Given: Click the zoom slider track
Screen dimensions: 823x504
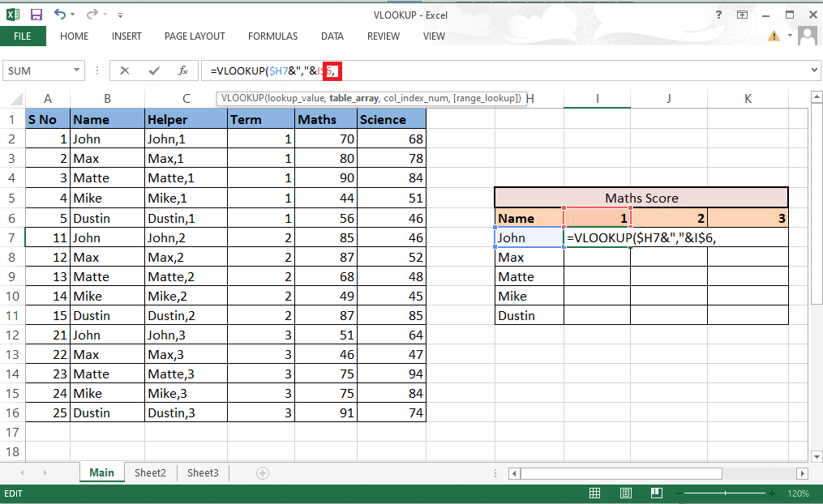Looking at the screenshot, I should (x=725, y=493).
